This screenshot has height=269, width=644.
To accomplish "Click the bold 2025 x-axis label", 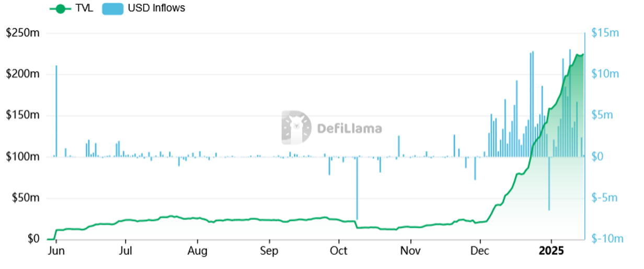I will point(551,251).
